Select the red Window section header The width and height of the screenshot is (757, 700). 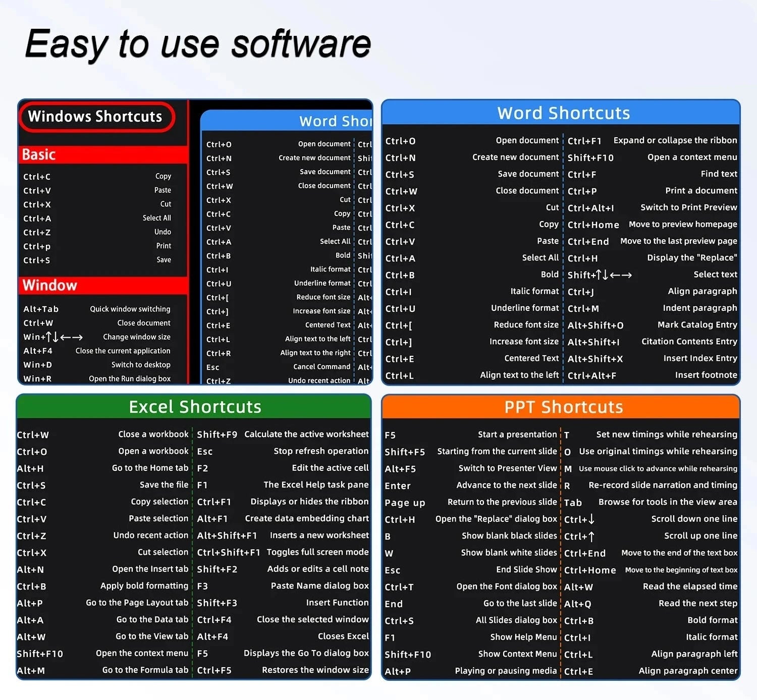(103, 285)
